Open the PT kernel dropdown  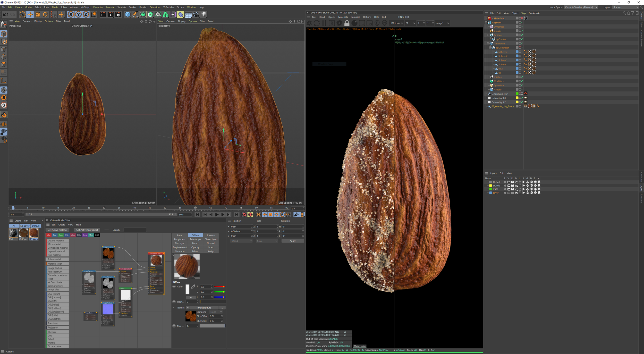pos(410,23)
